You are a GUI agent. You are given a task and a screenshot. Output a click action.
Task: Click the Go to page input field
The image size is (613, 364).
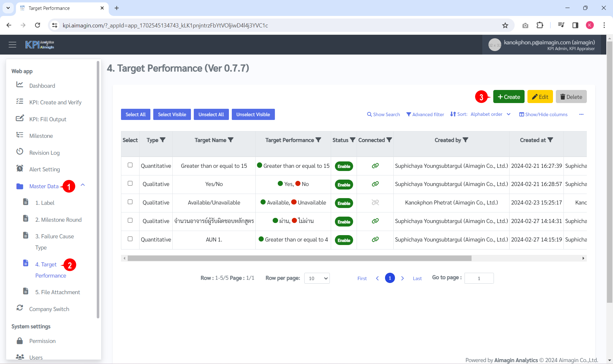[479, 278]
